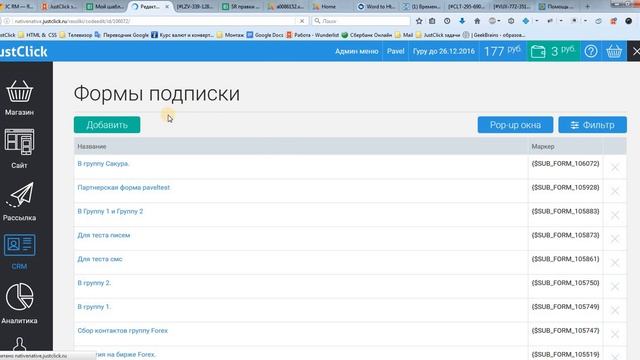640x360 pixels.
Task: Delete the form Сбор контактов группу Forex
Action: (615, 334)
